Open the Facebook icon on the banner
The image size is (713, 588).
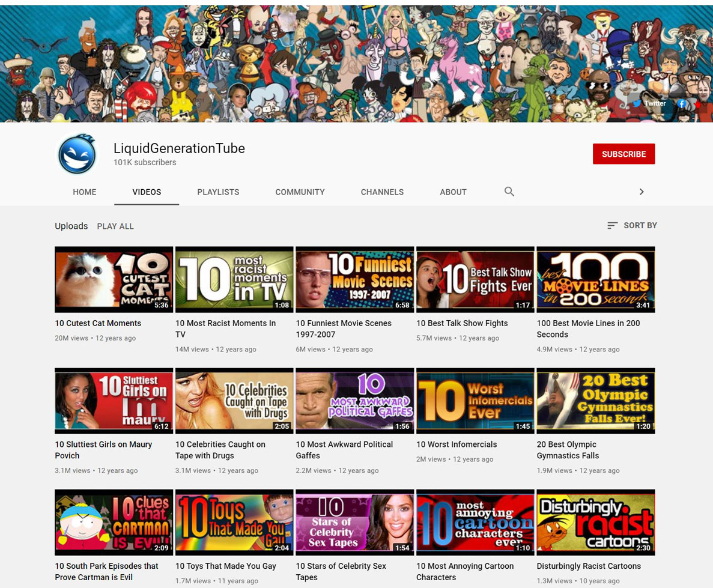tap(681, 104)
